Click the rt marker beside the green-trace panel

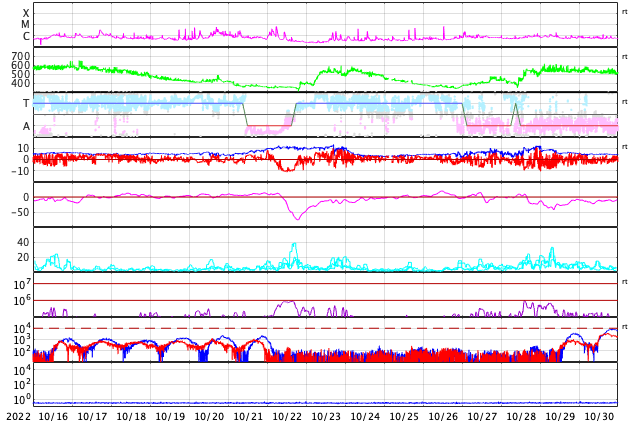click(x=625, y=57)
